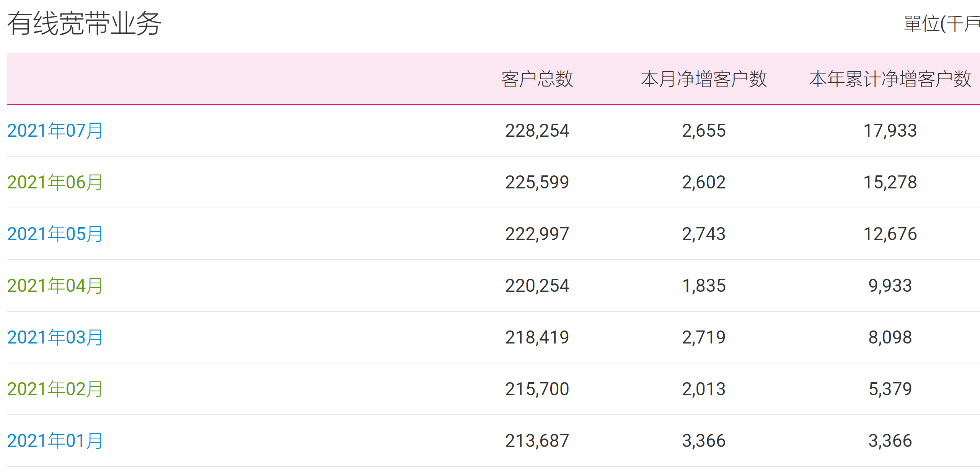Click the 單位(千戶 unit label
Image resolution: width=980 pixels, height=476 pixels.
click(x=942, y=24)
